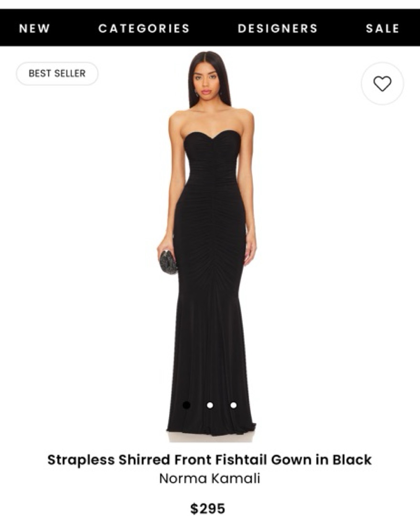Open the DESIGNERS menu
Image resolution: width=420 pixels, height=526 pixels.
click(x=278, y=28)
